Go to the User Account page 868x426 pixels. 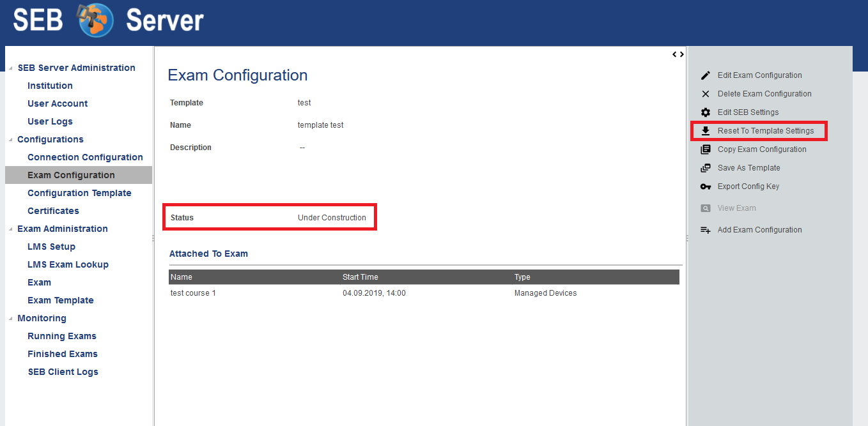point(58,103)
